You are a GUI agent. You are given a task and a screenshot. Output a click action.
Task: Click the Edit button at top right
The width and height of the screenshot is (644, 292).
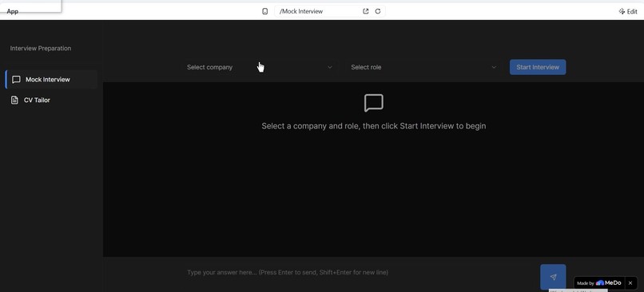[628, 11]
